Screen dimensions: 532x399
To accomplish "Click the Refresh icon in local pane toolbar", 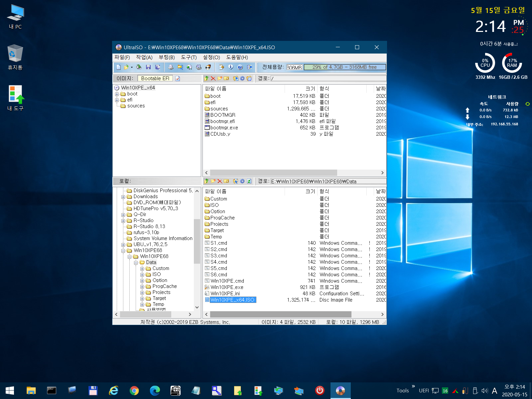I will pyautogui.click(x=249, y=181).
